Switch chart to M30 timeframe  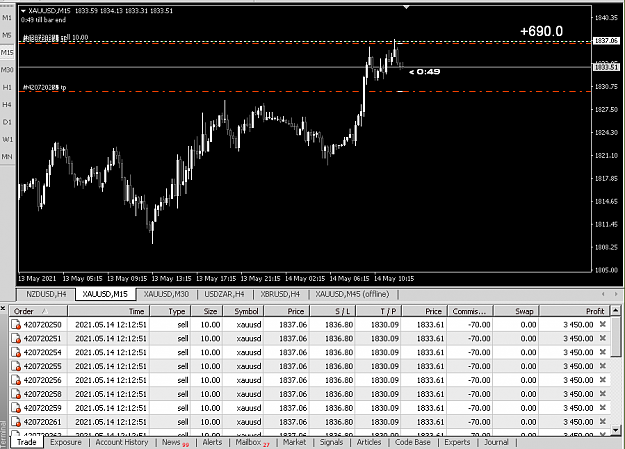click(x=7, y=70)
